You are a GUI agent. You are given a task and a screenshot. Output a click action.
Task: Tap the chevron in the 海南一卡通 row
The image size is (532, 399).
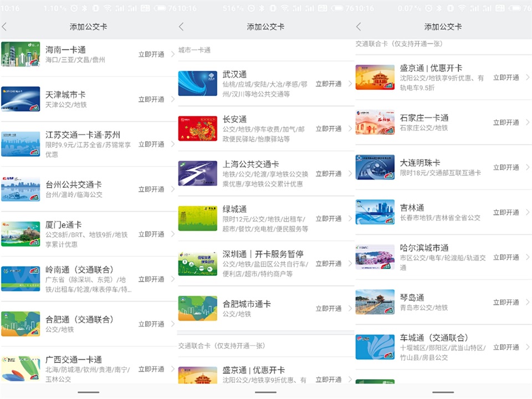click(x=173, y=54)
